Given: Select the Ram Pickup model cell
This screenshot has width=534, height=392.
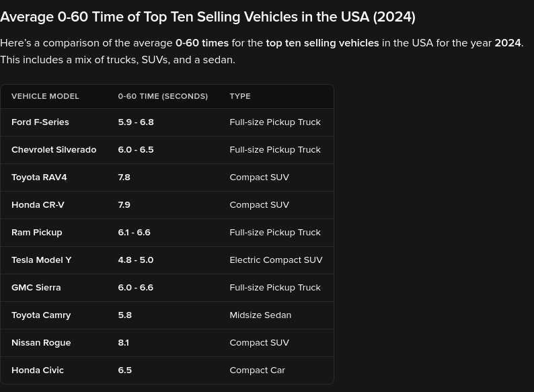Looking at the screenshot, I should click(x=37, y=233).
